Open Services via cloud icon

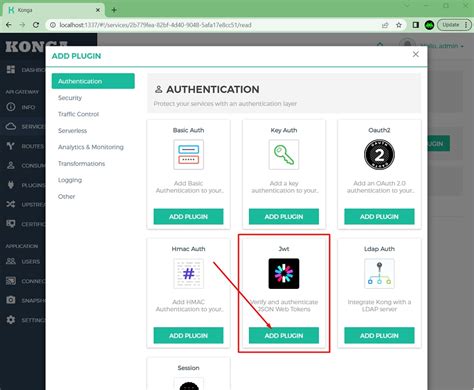[x=11, y=126]
